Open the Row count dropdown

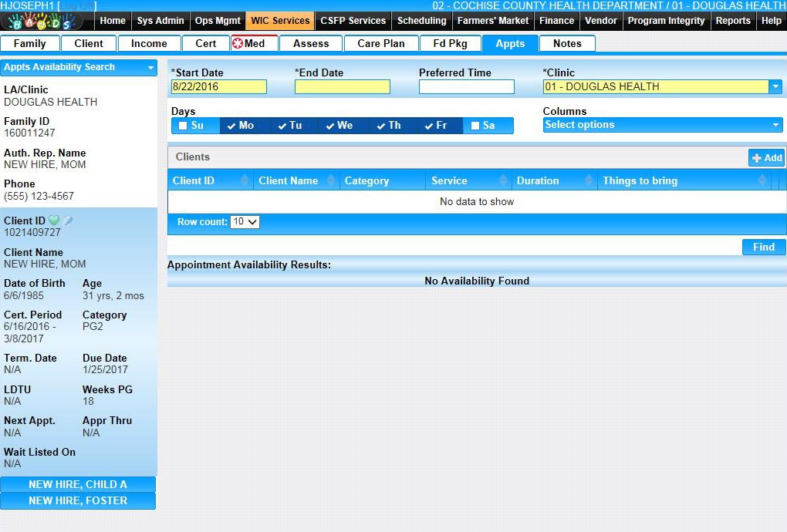click(x=245, y=222)
